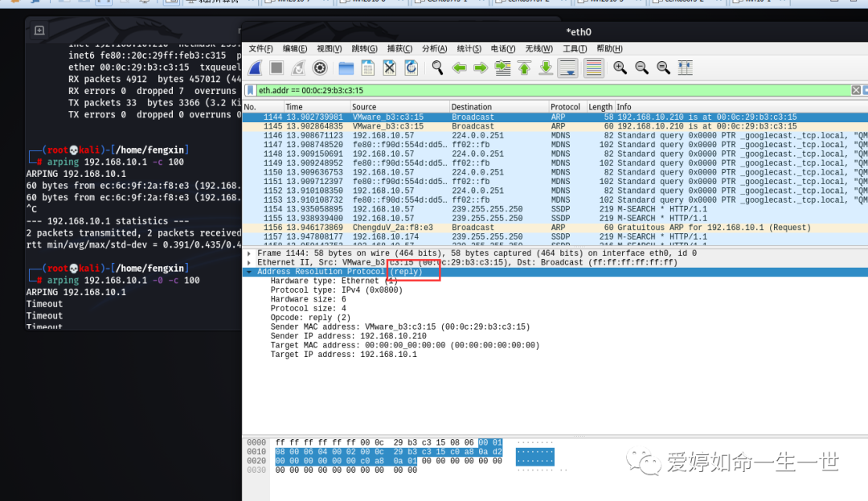This screenshot has width=868, height=501.
Task: Click the find packet magnifier icon
Action: (x=437, y=68)
